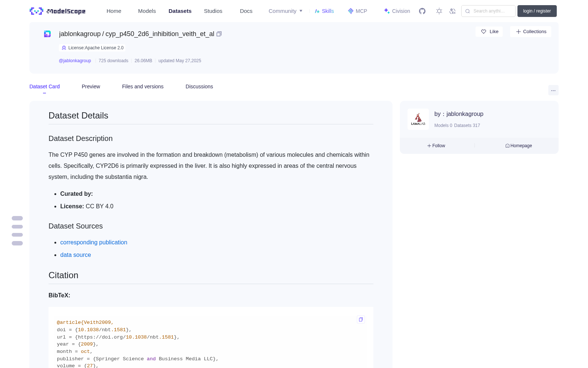The height and width of the screenshot is (368, 588).
Task: Click the 'Dataset Description' heading
Action: pyautogui.click(x=80, y=138)
